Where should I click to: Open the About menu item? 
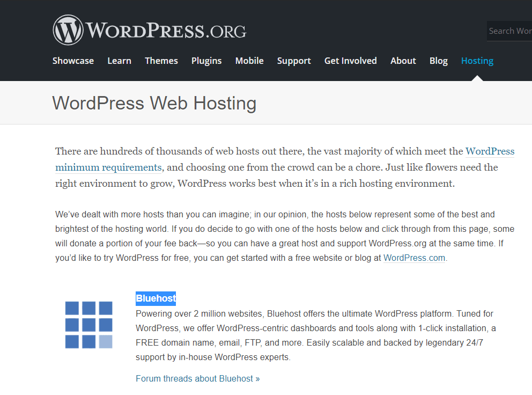tap(403, 61)
